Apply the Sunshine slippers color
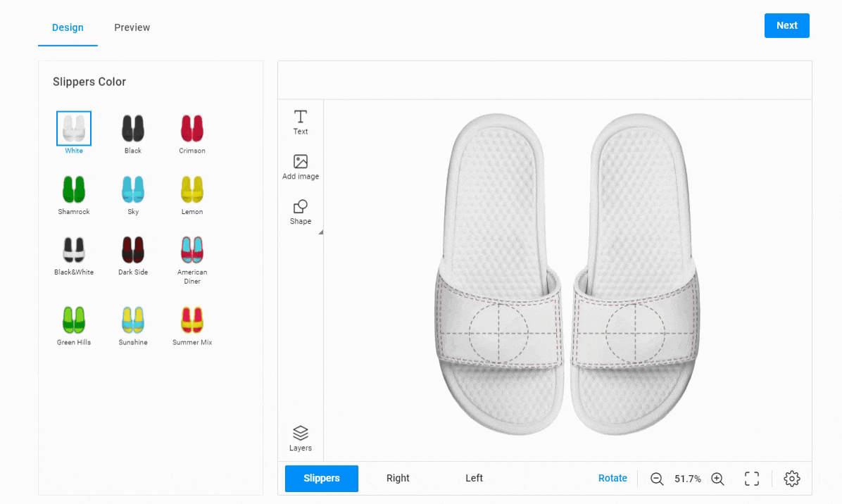The height and width of the screenshot is (504, 842). (132, 325)
